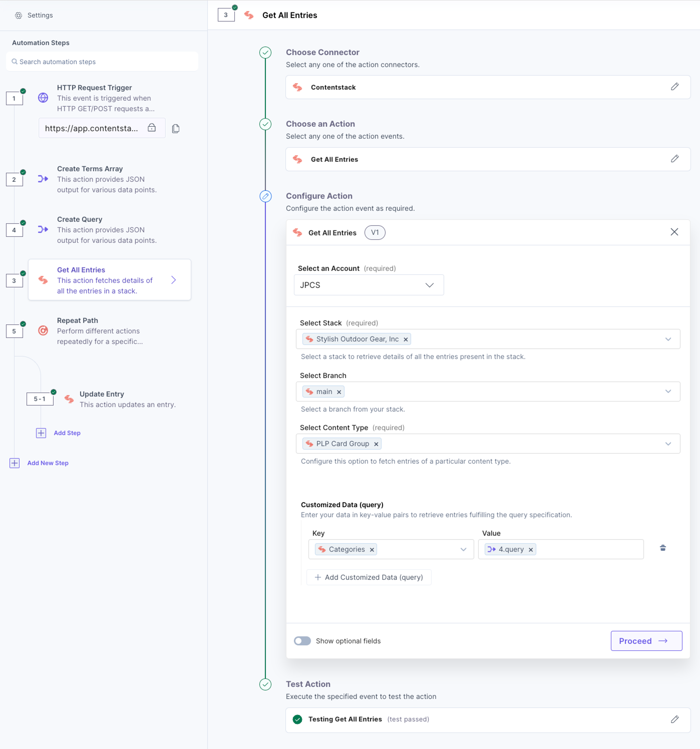The width and height of the screenshot is (700, 749).
Task: Expand the Select Stack dropdown
Action: tap(668, 339)
